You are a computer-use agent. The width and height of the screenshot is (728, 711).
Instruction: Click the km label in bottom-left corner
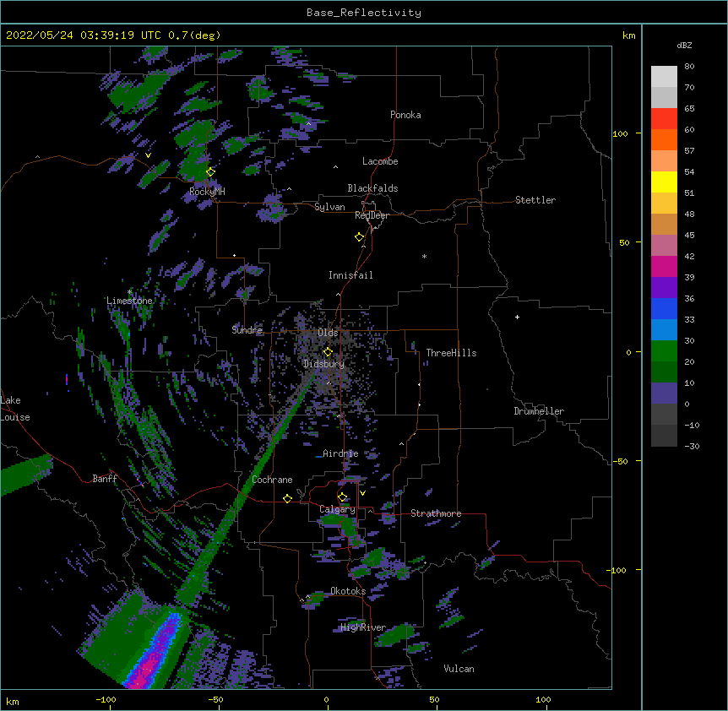click(13, 701)
